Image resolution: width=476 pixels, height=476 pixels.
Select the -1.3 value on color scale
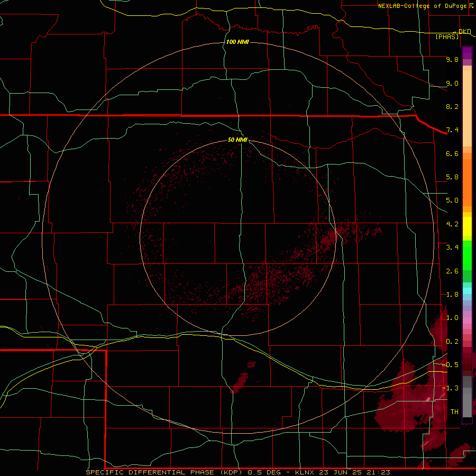[451, 388]
